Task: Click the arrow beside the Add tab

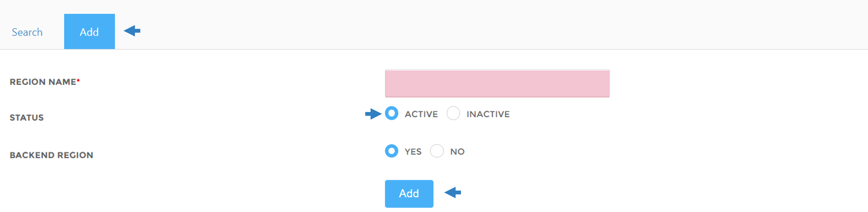Action: pos(132,31)
